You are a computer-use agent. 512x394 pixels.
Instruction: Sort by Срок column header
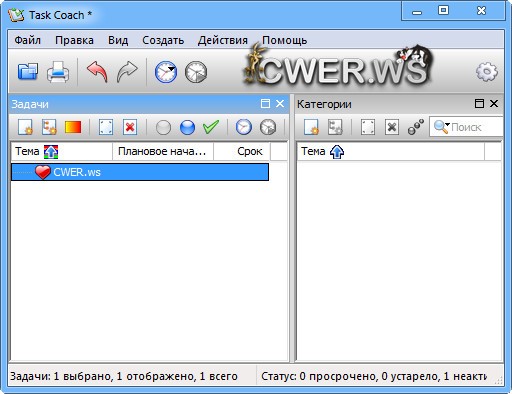click(x=242, y=152)
